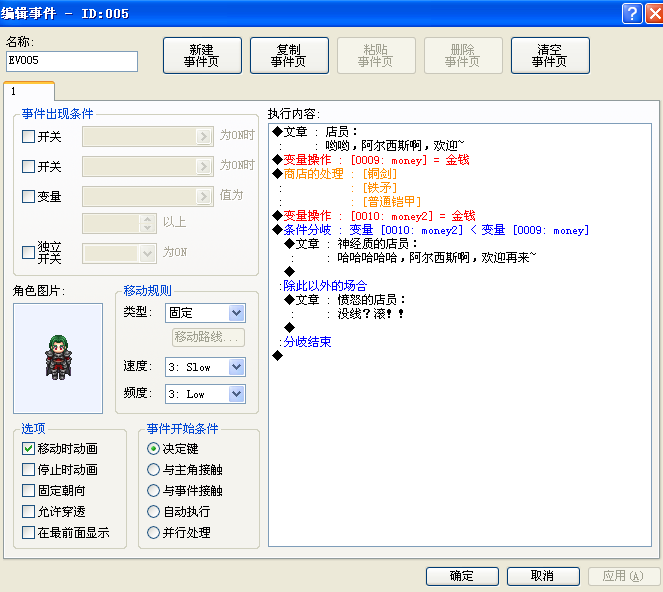Image resolution: width=663 pixels, height=592 pixels.
Task: Click the 新建事件页 button
Action: point(202,55)
